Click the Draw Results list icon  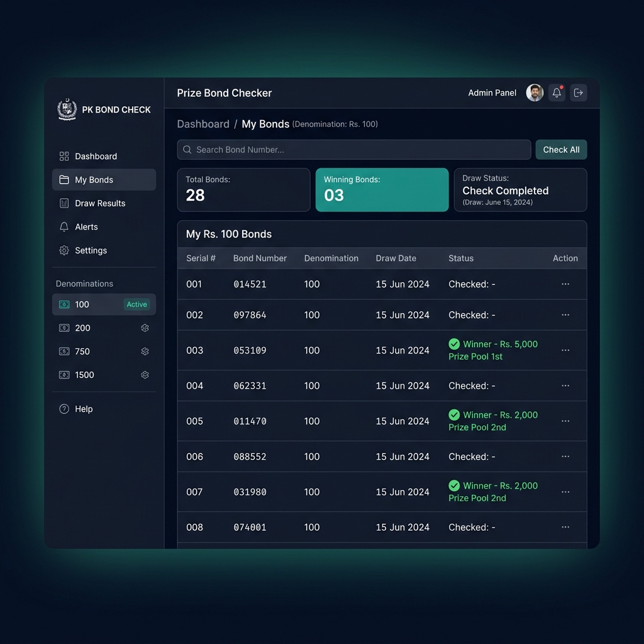click(64, 203)
